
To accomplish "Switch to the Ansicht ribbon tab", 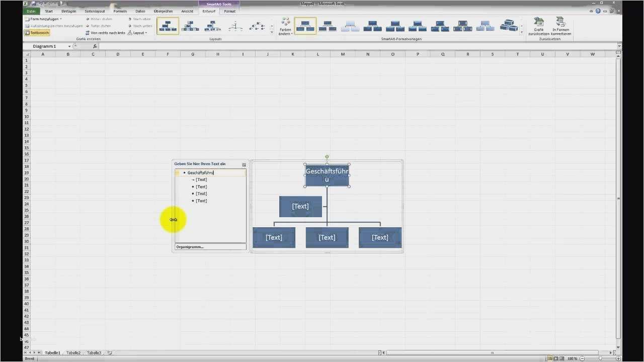I will point(187,11).
